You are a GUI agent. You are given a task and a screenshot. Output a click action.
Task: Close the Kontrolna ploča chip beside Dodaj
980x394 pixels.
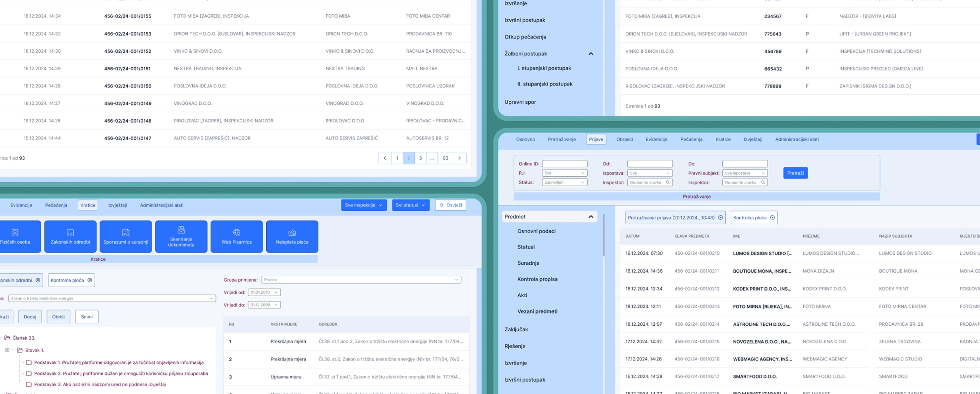click(90, 280)
